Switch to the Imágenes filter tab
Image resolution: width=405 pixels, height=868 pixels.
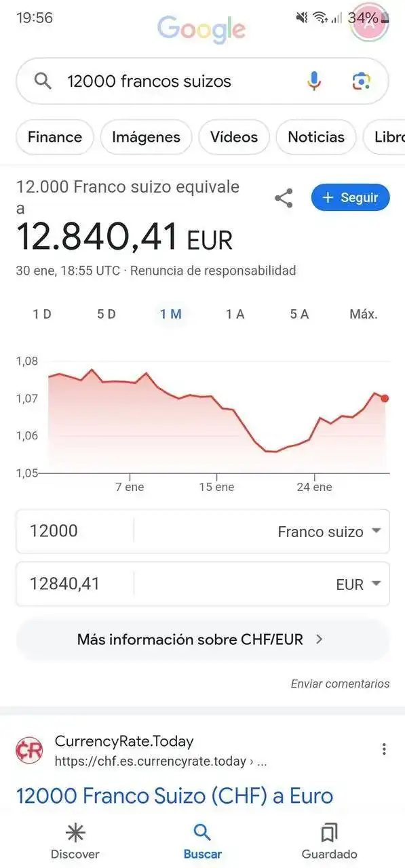146,137
